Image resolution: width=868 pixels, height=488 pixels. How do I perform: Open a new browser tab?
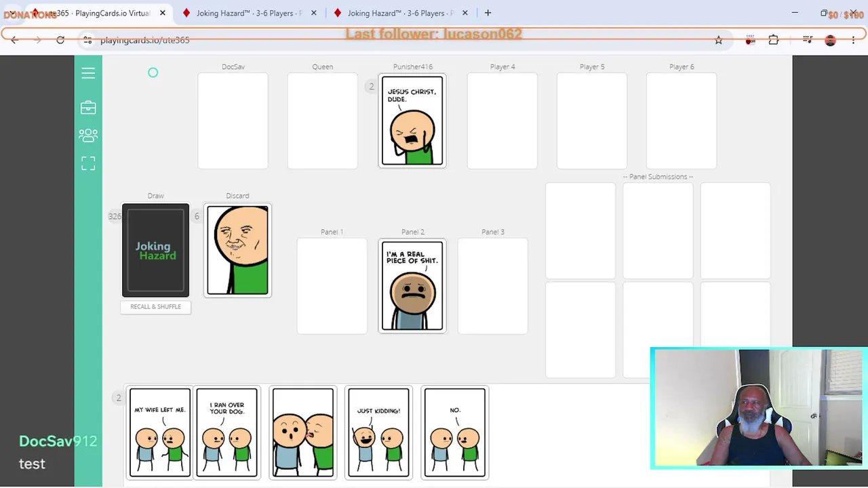488,13
